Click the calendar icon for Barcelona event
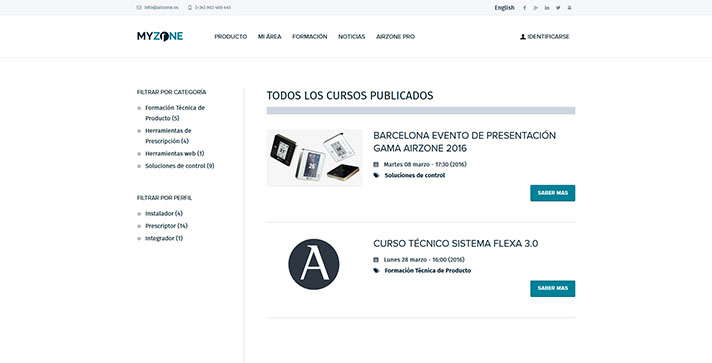The height and width of the screenshot is (363, 712). tap(376, 164)
